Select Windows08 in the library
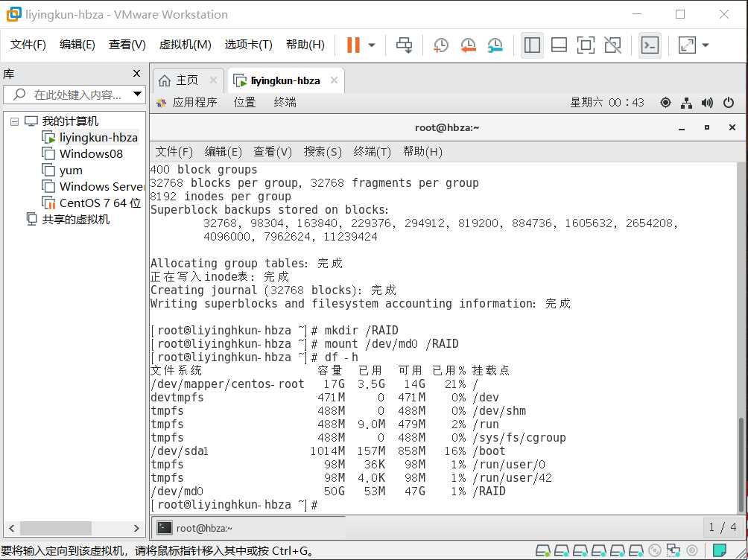The width and height of the screenshot is (748, 560). 83,153
